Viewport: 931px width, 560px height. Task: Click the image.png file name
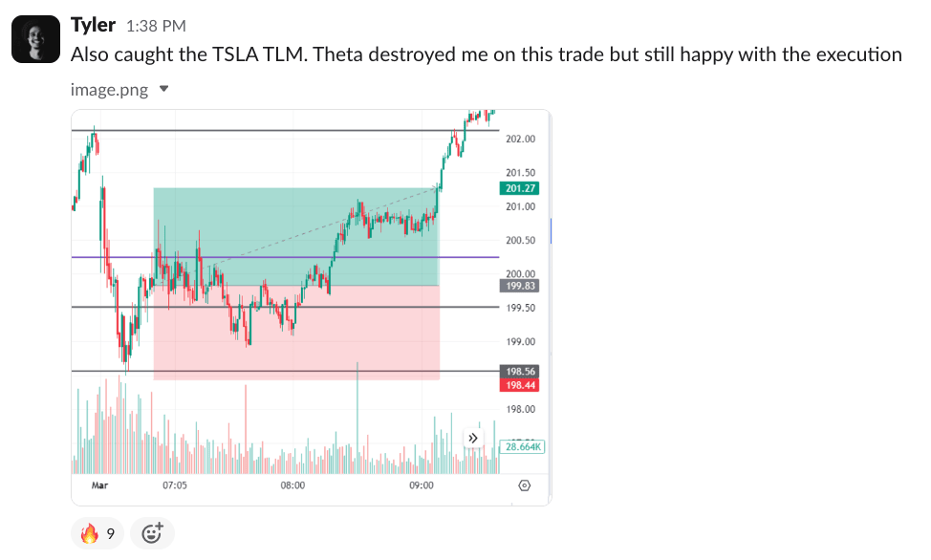point(110,89)
